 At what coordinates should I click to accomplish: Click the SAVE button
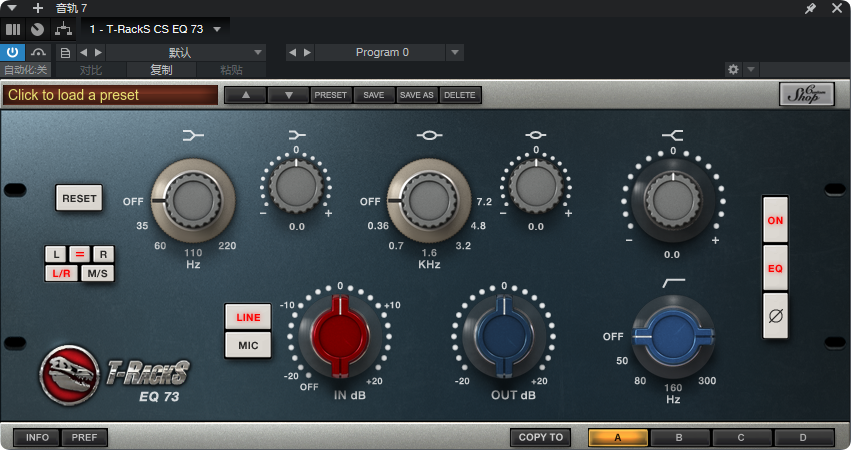click(373, 95)
